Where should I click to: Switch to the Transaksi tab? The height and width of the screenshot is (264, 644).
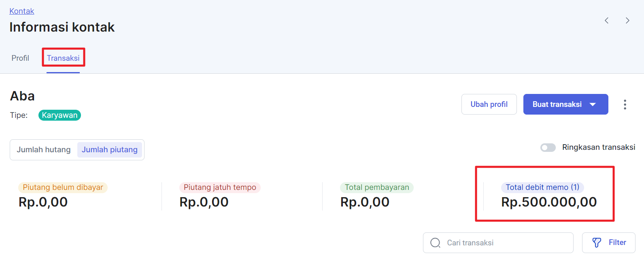click(63, 58)
